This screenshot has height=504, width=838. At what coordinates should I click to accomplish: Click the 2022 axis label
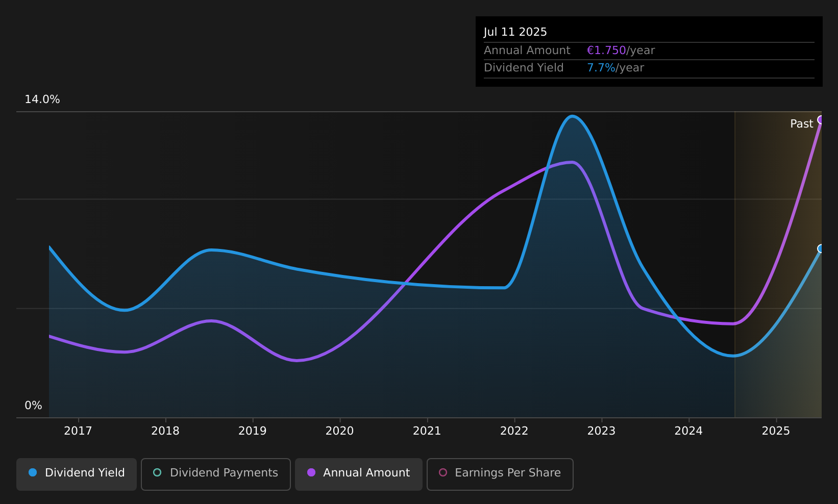(514, 431)
